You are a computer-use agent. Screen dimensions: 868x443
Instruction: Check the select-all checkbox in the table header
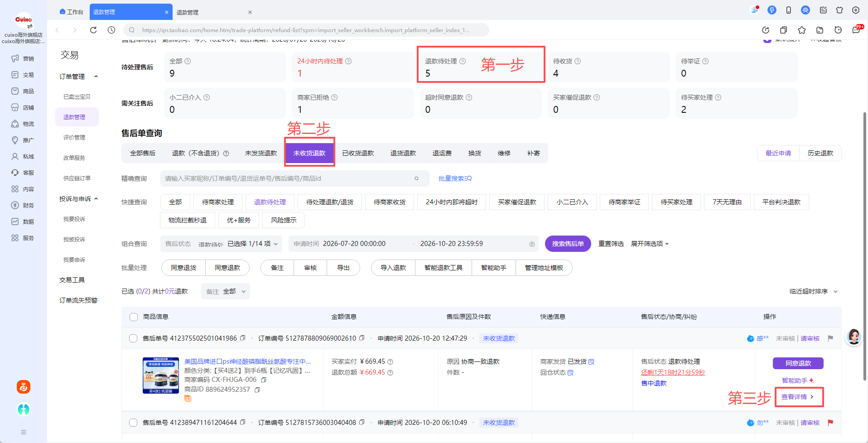(134, 317)
